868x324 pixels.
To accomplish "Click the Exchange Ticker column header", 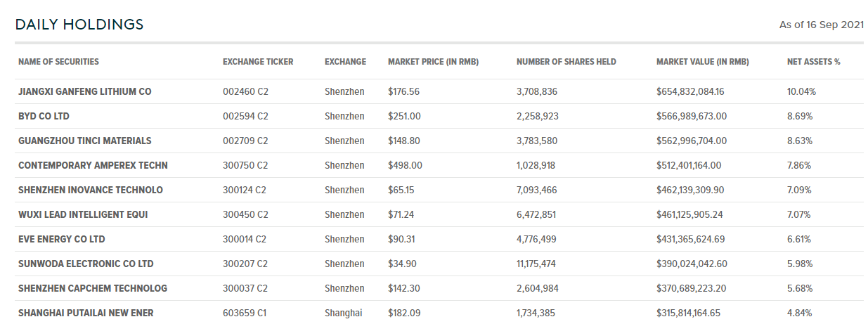I will (258, 62).
